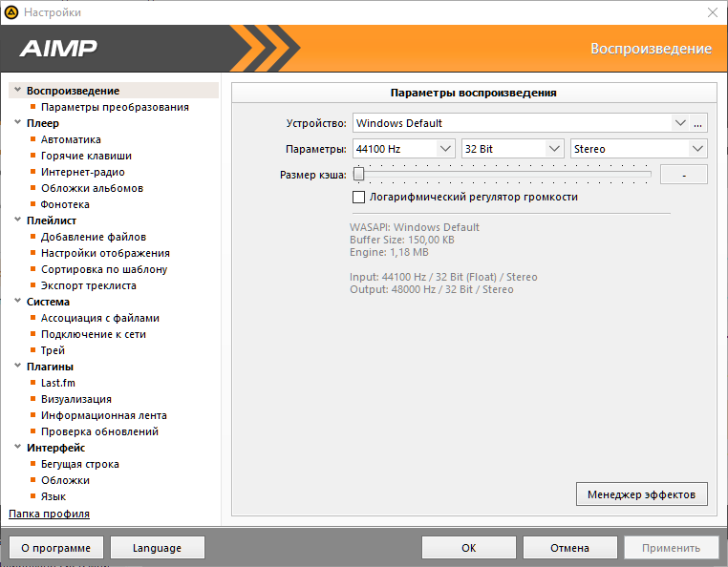Click the cache size slider handle
This screenshot has height=567, width=728.
[x=358, y=175]
